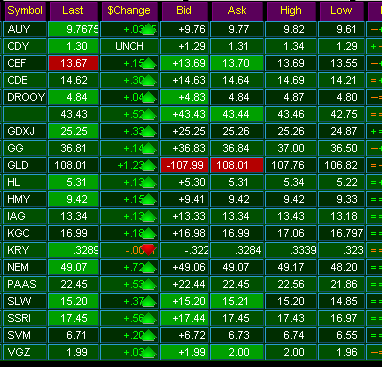Click the Last price 16.99
This screenshot has height=367, width=382.
74,233
